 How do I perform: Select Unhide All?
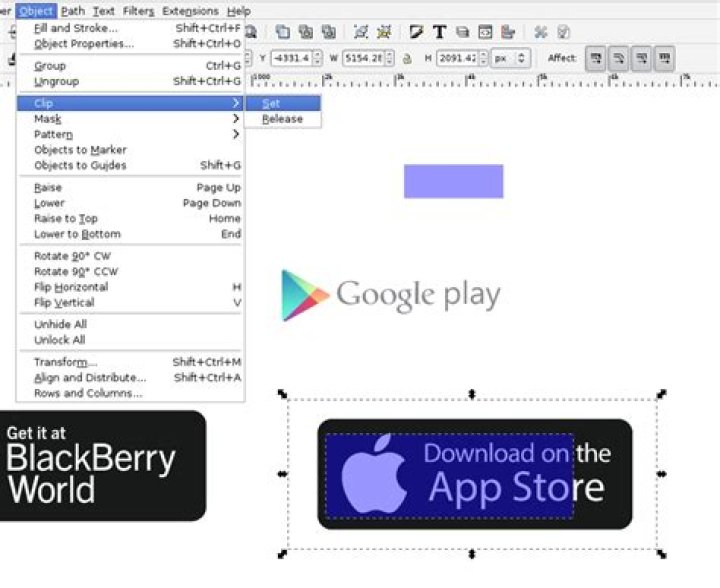(129, 324)
